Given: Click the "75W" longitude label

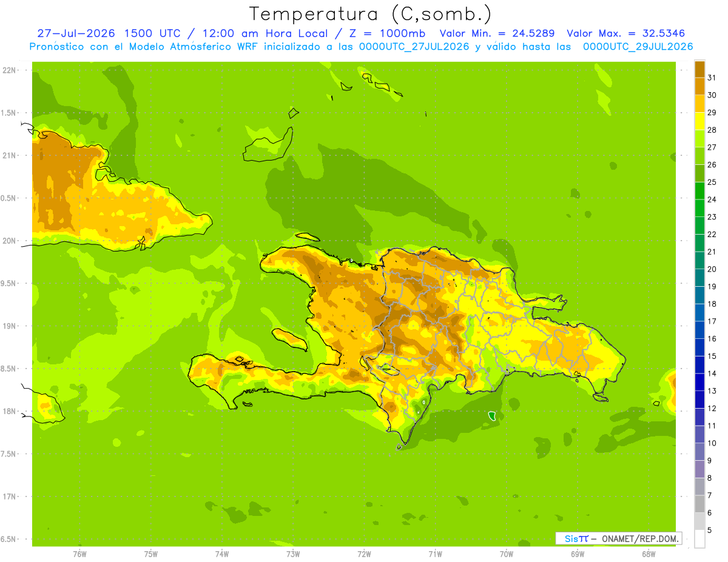Looking at the screenshot, I should tap(150, 554).
